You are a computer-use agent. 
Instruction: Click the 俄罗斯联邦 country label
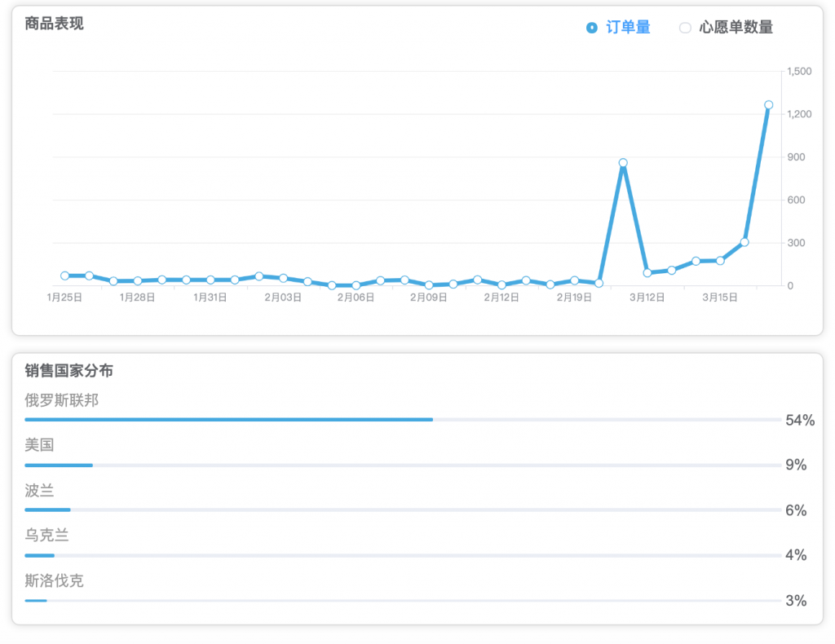[x=62, y=400]
